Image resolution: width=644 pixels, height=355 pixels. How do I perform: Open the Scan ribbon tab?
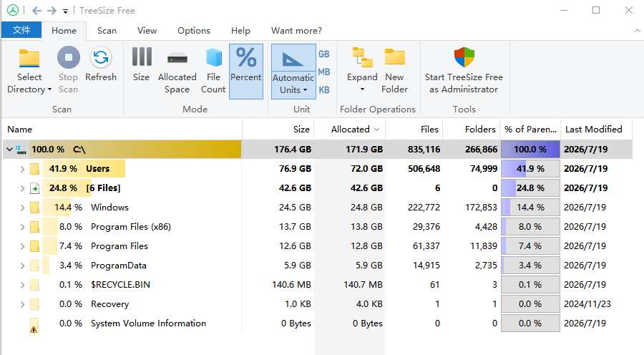(107, 31)
